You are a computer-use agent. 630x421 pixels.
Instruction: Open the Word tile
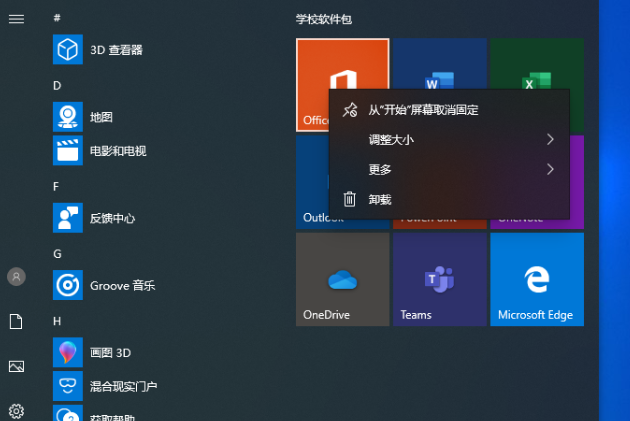click(440, 63)
